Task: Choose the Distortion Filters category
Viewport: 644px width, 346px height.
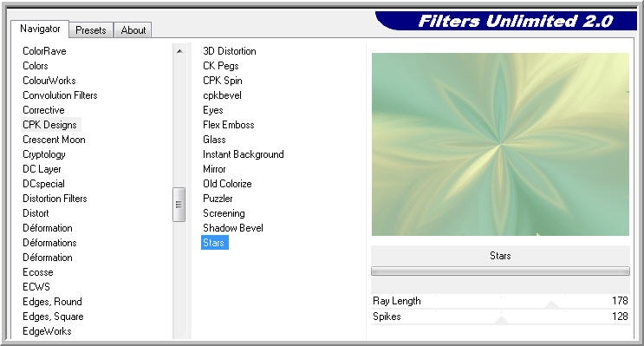Action: 55,199
